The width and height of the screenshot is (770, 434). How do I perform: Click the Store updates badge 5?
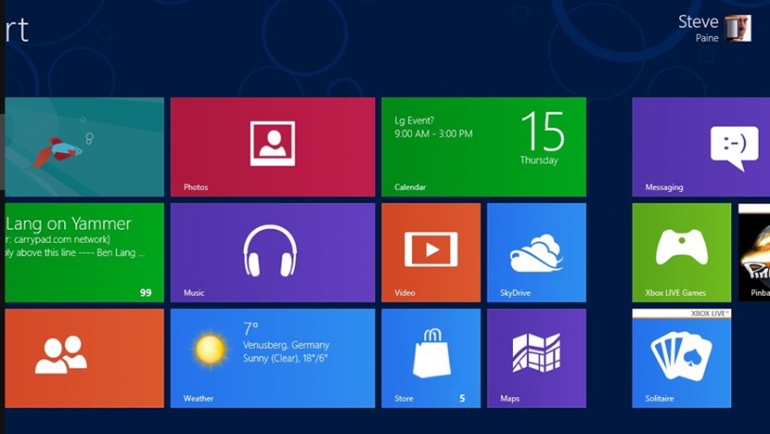462,398
